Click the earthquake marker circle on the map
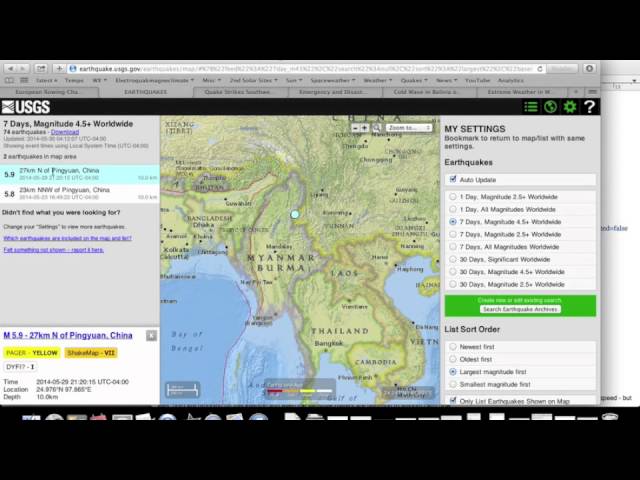Screen dimensions: 640x480 (295, 214)
